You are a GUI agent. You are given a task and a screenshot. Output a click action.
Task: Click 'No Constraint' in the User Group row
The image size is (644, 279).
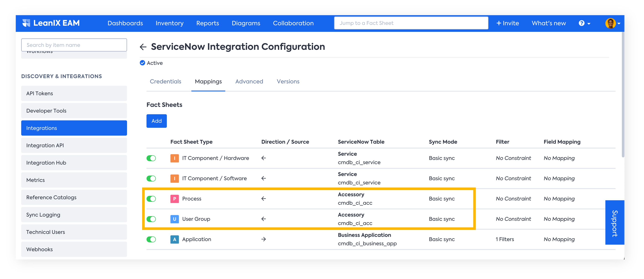tap(513, 219)
